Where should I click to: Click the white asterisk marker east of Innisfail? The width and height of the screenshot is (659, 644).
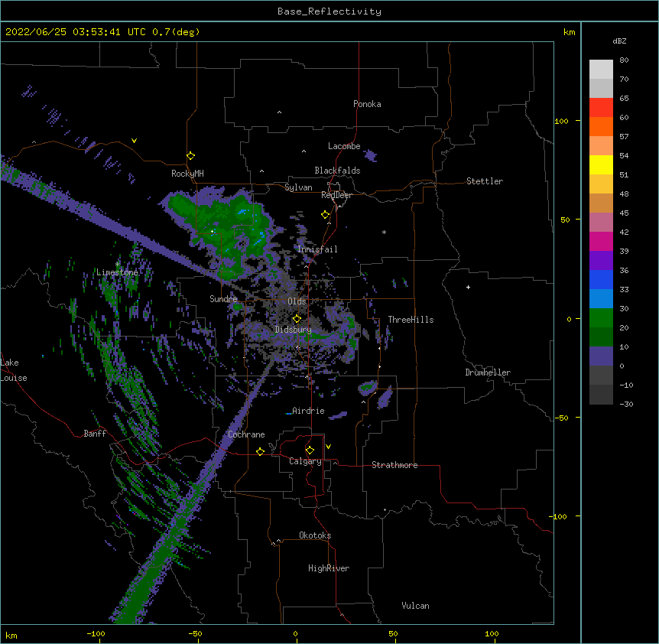(x=384, y=232)
